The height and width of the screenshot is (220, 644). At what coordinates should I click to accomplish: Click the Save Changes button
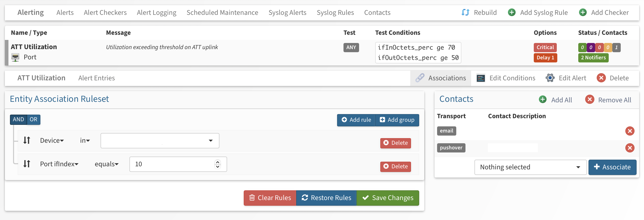(x=388, y=198)
